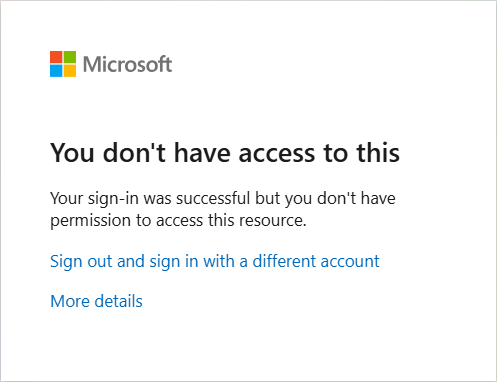Select 'Sign out and sign in with a different account'
Viewport: 497px width, 382px height.
(215, 261)
